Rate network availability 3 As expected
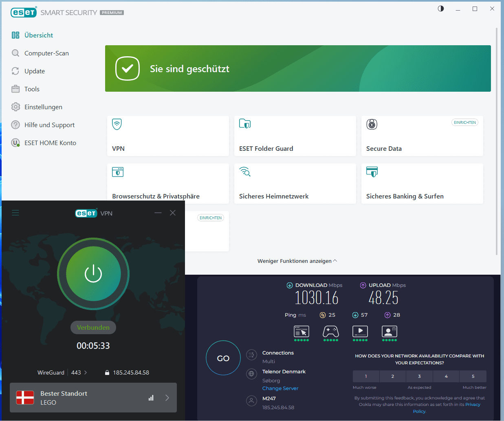The image size is (504, 421). 419,376
